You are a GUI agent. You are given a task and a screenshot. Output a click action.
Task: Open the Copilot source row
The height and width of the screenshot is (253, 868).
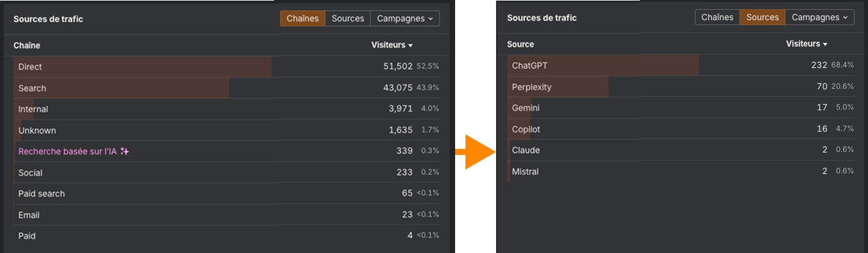(x=681, y=129)
